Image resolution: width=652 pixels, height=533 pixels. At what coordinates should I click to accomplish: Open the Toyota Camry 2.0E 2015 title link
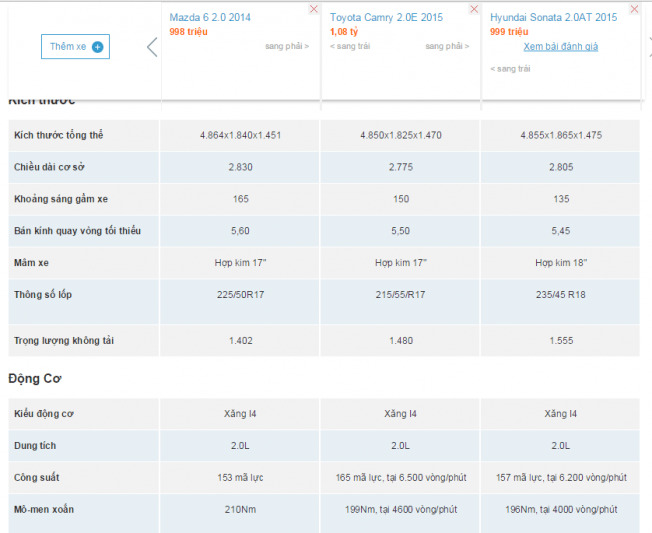point(386,17)
